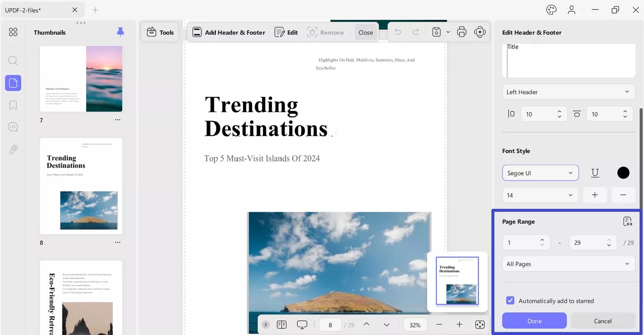Open the thumbnail grid view icon in sidebar

(13, 32)
